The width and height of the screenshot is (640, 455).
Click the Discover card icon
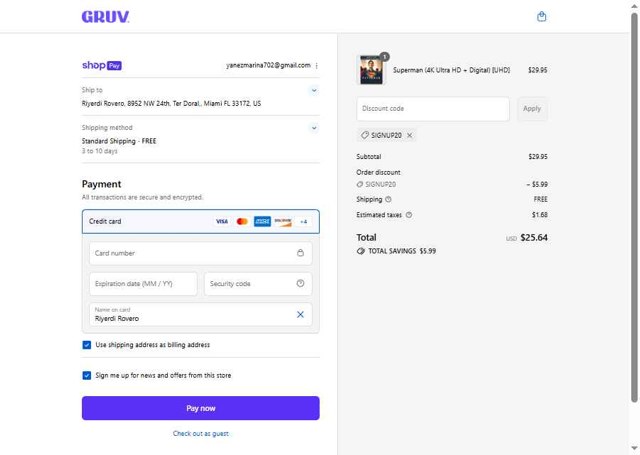pyautogui.click(x=283, y=221)
